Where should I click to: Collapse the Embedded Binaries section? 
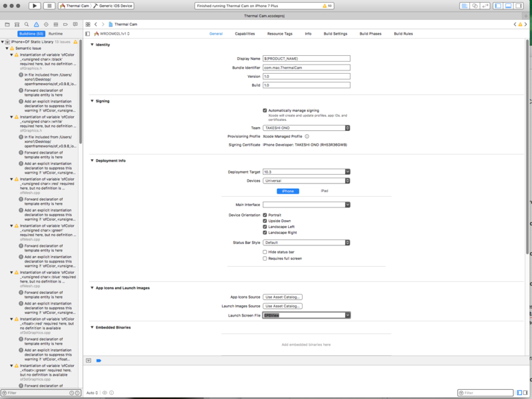[92, 327]
